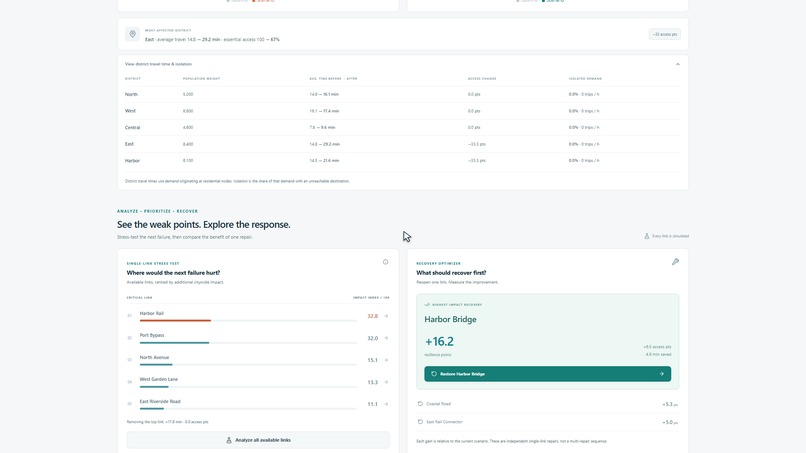Click the info icon in the stress test card
Screen dimensions: 806x453
[386, 262]
